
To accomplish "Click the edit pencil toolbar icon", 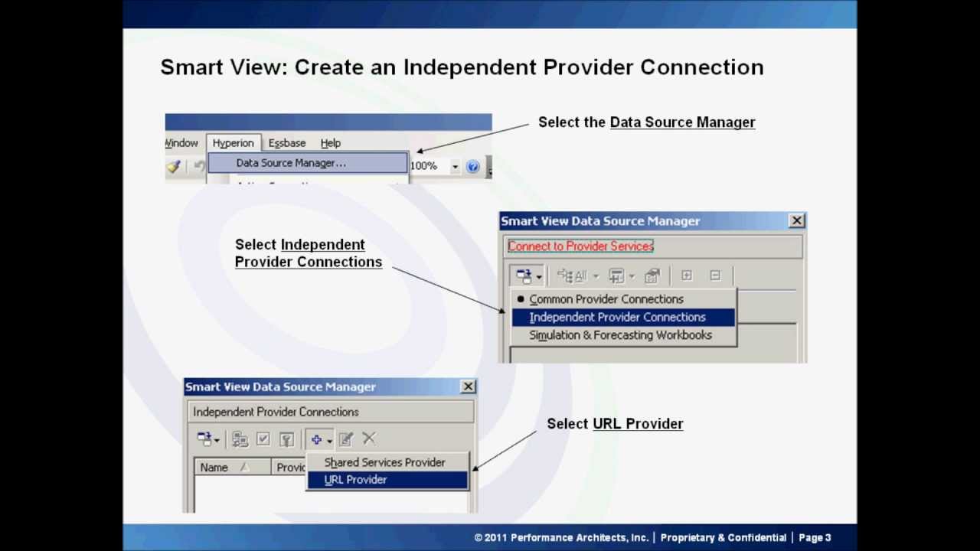I will click(346, 439).
